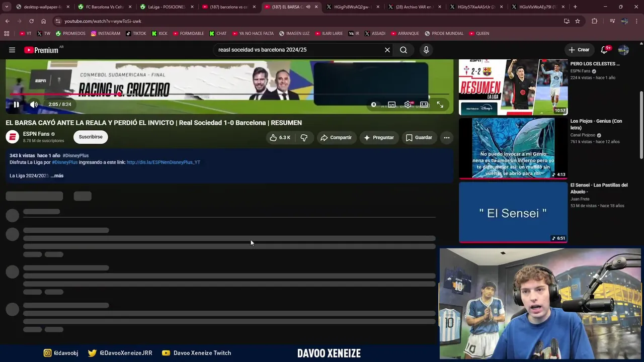Toggle subtitles in the player
Image resolution: width=644 pixels, height=362 pixels.
point(391,105)
